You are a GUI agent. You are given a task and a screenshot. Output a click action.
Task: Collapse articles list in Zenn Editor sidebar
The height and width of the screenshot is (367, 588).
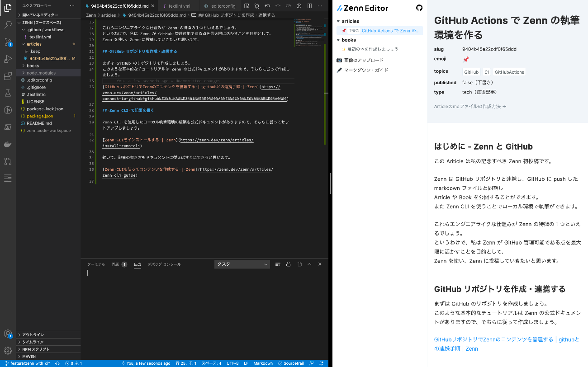click(x=347, y=21)
